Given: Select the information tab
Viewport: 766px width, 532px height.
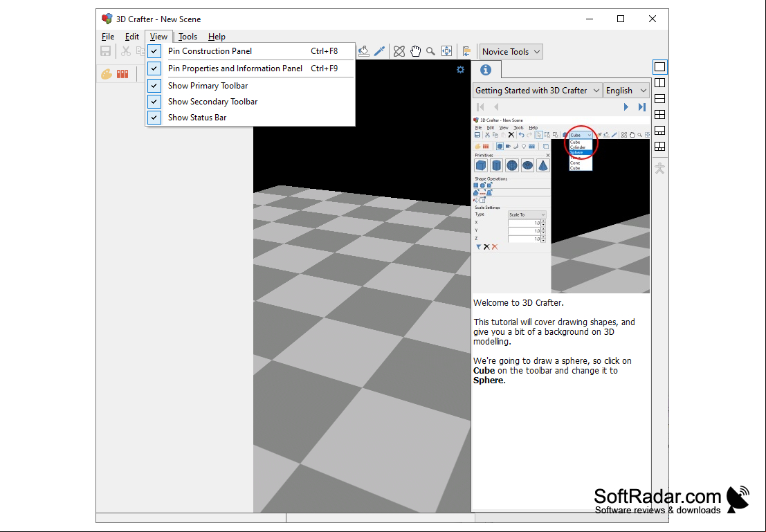Looking at the screenshot, I should click(x=486, y=70).
